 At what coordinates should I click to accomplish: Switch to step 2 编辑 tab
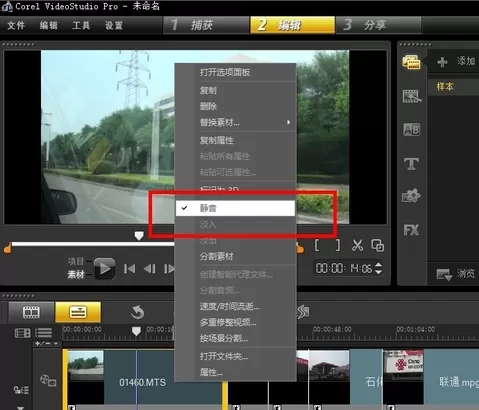click(292, 25)
